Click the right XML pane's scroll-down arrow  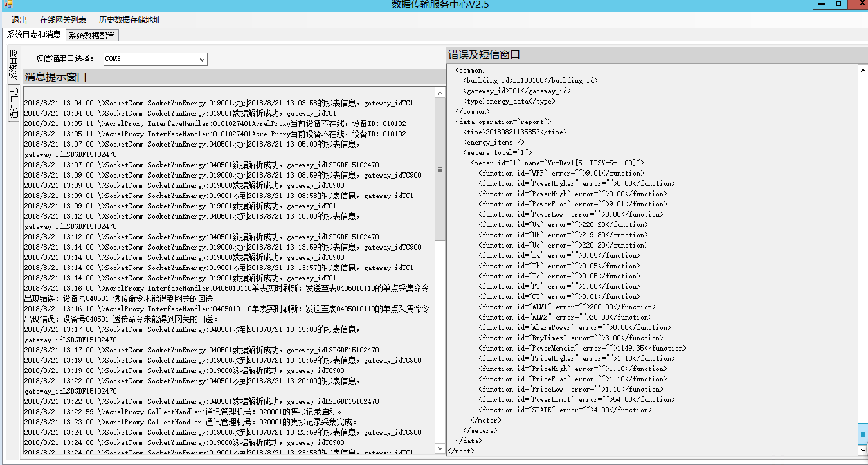(x=862, y=450)
